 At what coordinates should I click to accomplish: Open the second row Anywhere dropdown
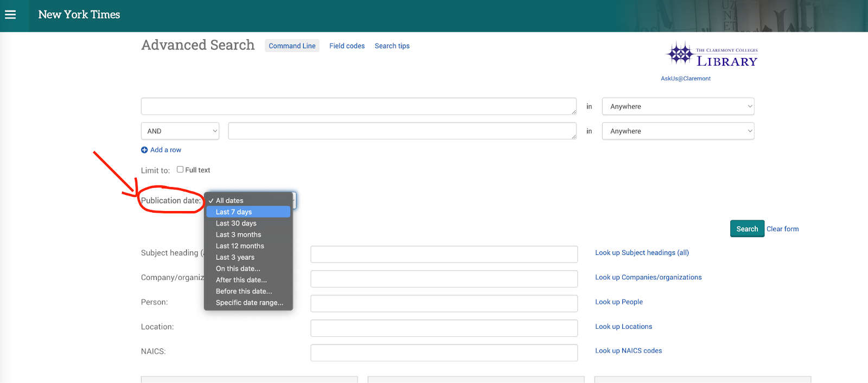[678, 131]
